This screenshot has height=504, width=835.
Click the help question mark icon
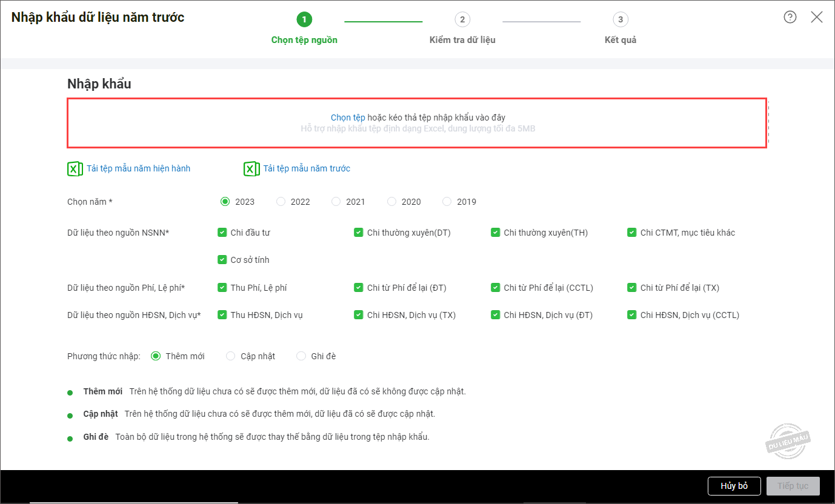point(790,17)
